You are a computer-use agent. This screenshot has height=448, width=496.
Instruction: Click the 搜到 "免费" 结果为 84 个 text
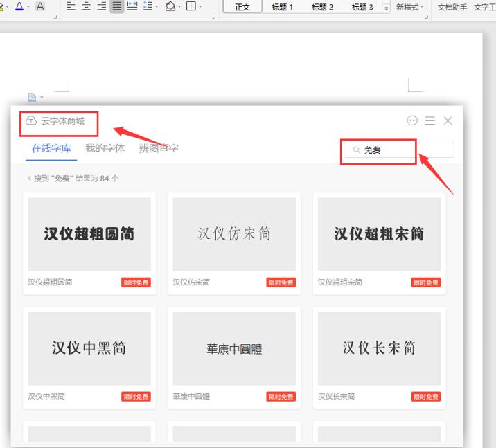point(76,179)
